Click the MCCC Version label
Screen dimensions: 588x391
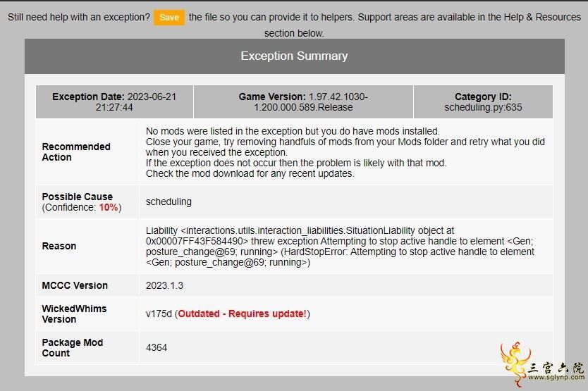coord(75,285)
